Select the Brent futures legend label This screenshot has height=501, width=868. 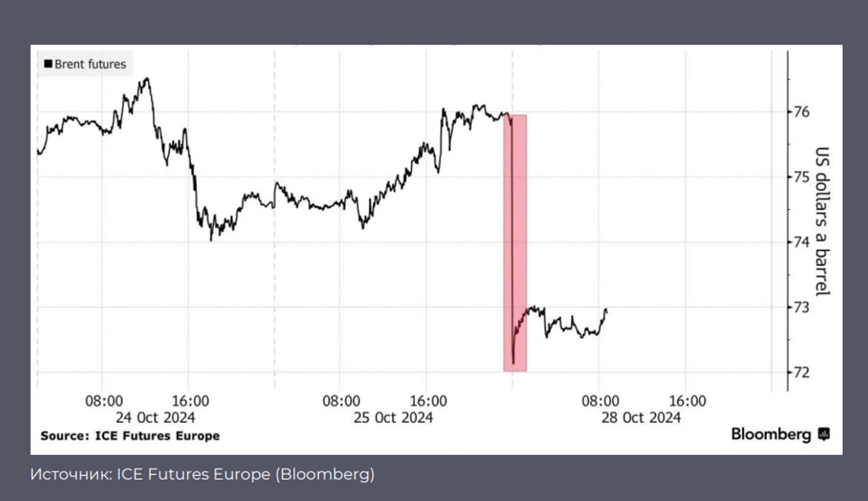(x=90, y=64)
